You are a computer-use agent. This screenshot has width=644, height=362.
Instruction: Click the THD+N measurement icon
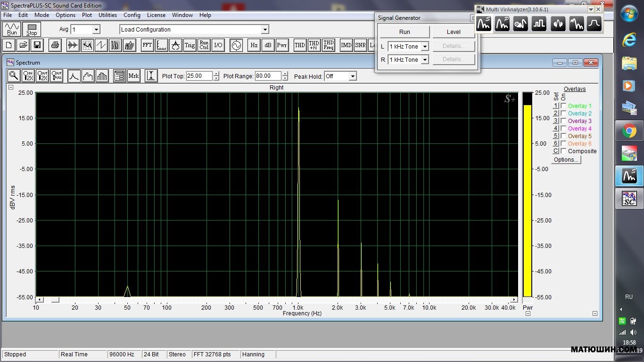click(x=314, y=45)
